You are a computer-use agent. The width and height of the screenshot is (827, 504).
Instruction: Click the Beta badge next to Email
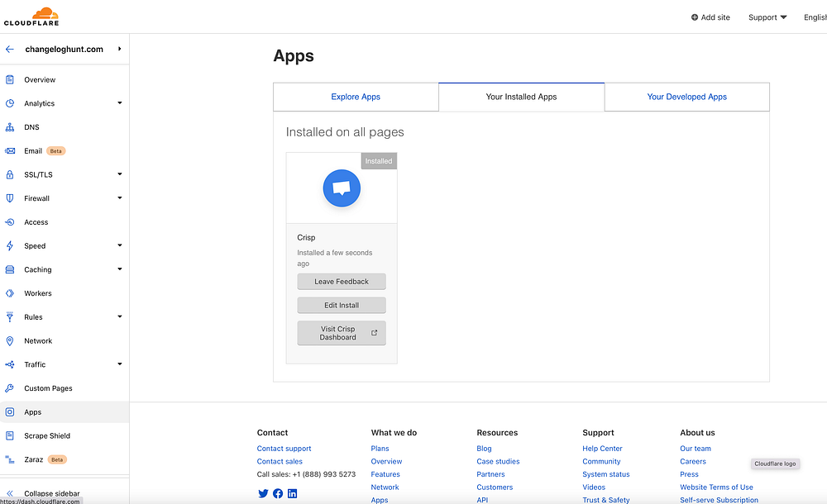point(56,150)
